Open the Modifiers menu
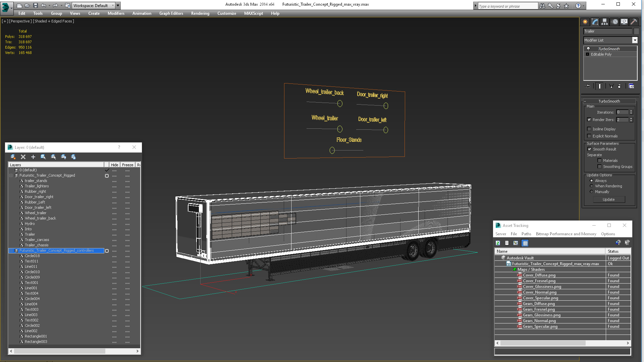Image resolution: width=644 pixels, height=362 pixels. 116,13
